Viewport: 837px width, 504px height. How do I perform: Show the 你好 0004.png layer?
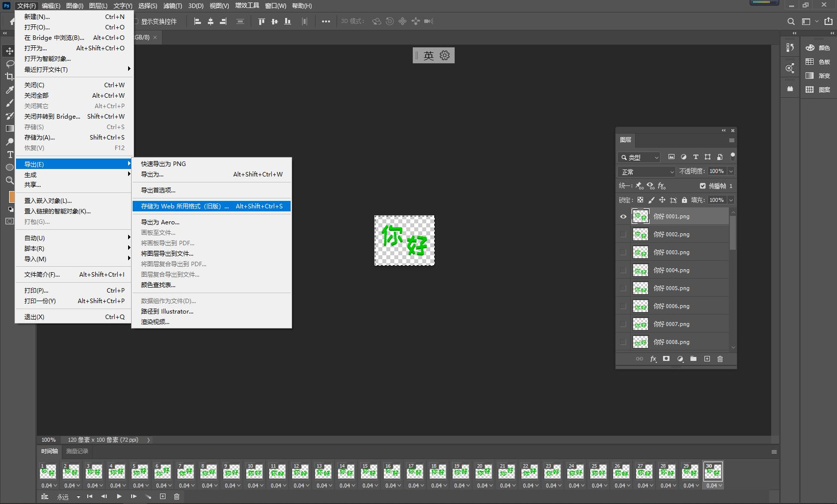[x=623, y=270]
